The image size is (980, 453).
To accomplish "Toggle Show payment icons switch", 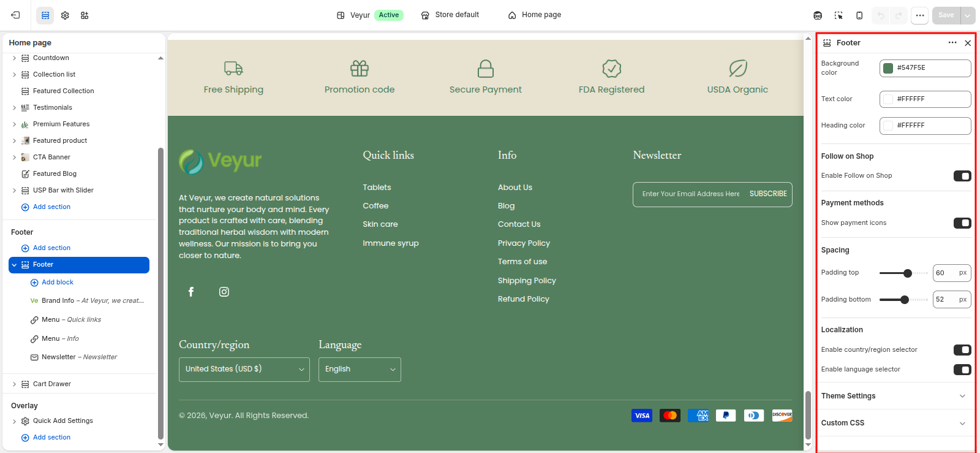I will coord(962,223).
